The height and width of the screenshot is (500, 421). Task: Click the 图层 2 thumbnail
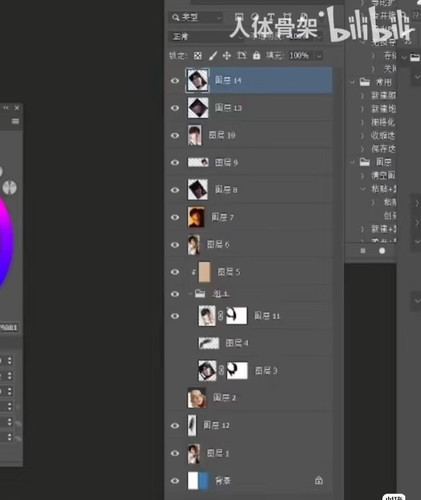(x=197, y=398)
